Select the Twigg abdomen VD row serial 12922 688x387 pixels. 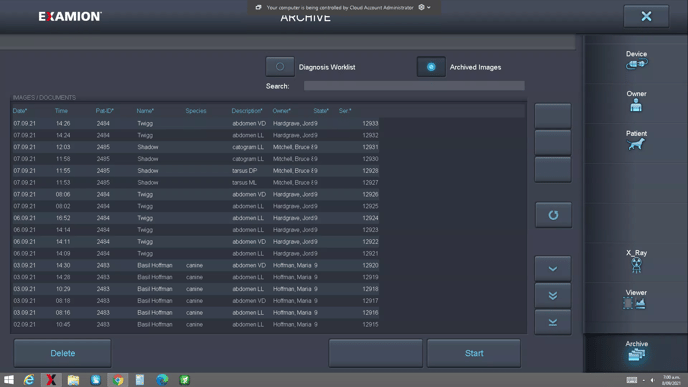pyautogui.click(x=196, y=242)
